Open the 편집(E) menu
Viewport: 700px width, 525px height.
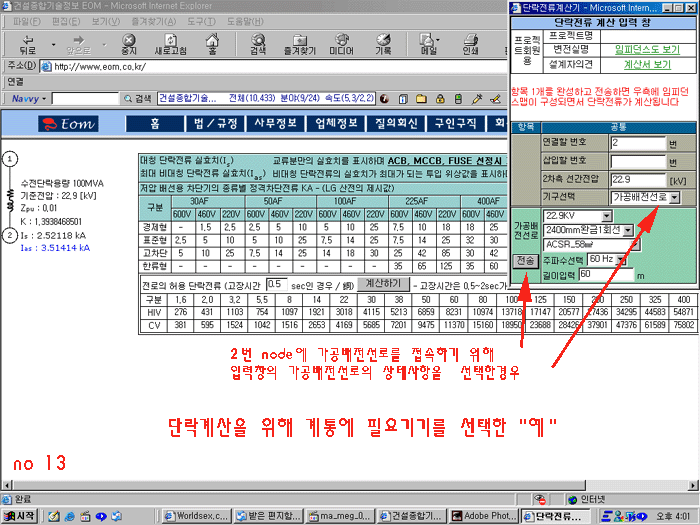click(x=66, y=21)
